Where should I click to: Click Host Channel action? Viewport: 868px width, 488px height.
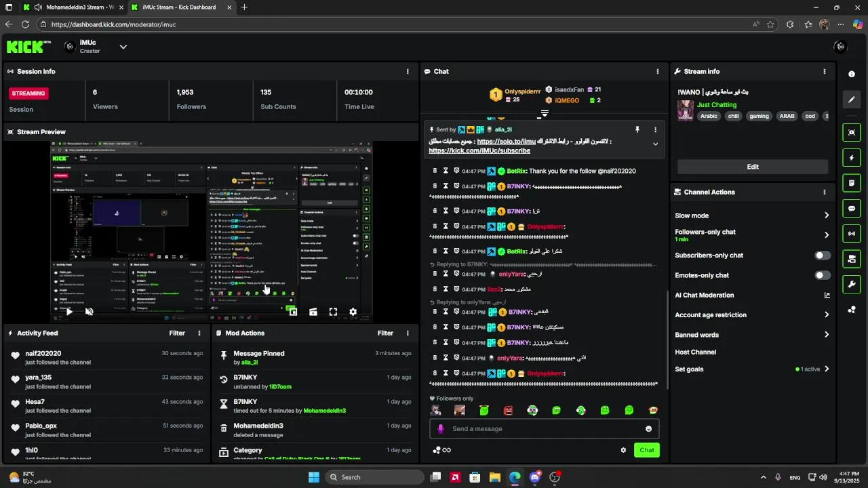pyautogui.click(x=695, y=352)
